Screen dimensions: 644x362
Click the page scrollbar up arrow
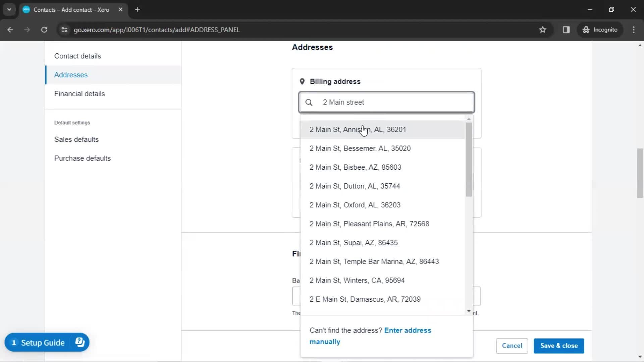point(640,45)
